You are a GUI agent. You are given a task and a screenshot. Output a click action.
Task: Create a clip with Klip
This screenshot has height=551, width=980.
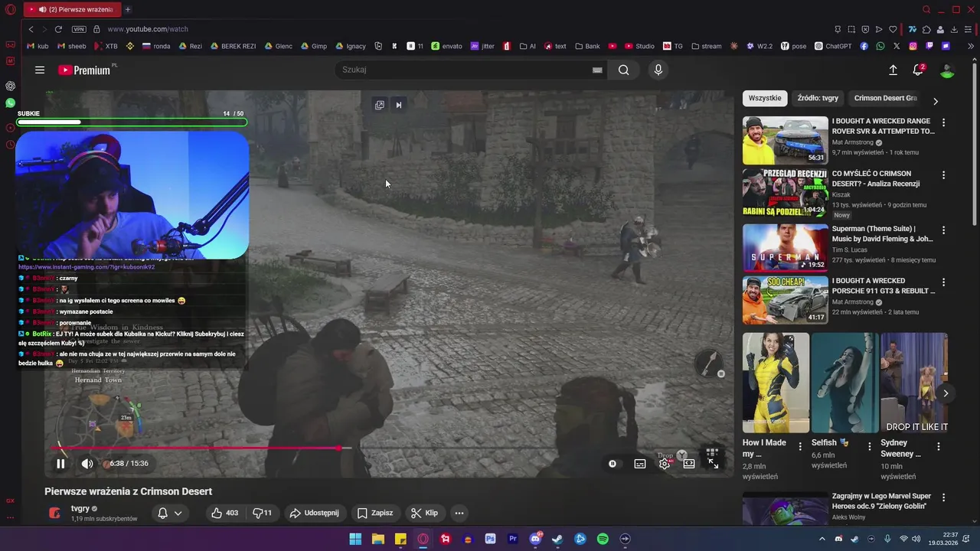tap(424, 513)
